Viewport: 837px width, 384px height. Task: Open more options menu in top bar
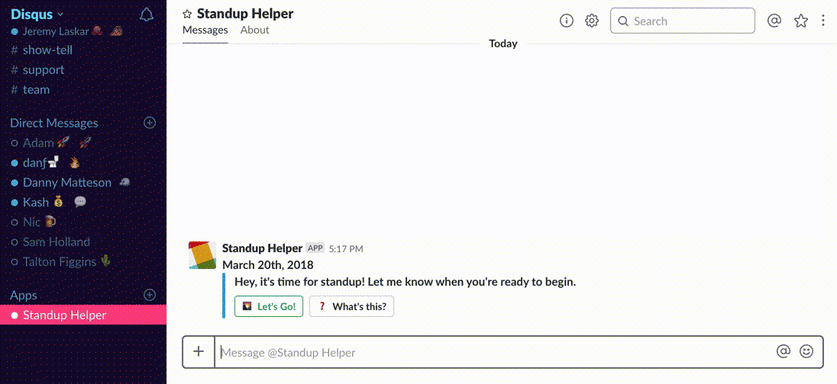823,21
